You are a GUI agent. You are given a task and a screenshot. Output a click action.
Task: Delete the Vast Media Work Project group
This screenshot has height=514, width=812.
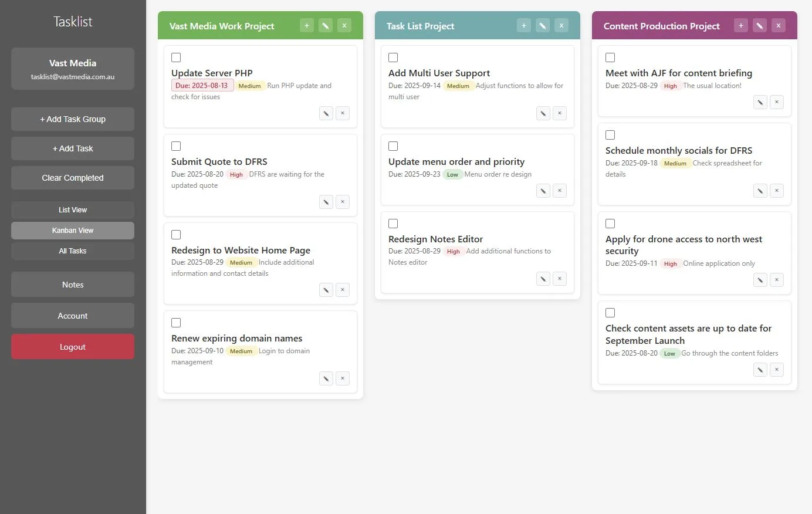pos(344,25)
